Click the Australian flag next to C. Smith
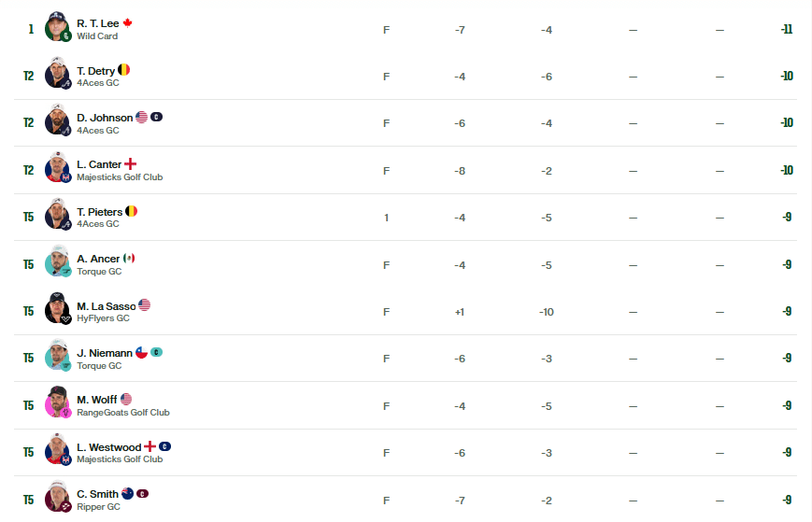 point(127,494)
